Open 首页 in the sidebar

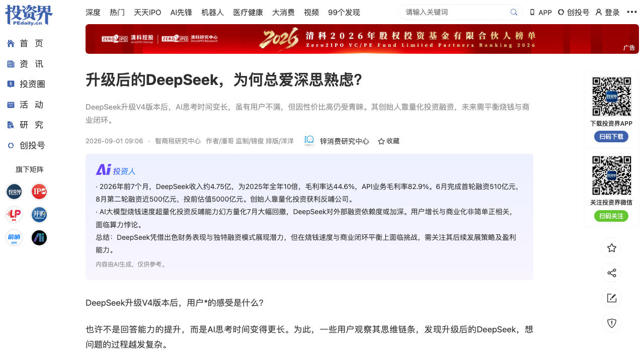point(25,44)
